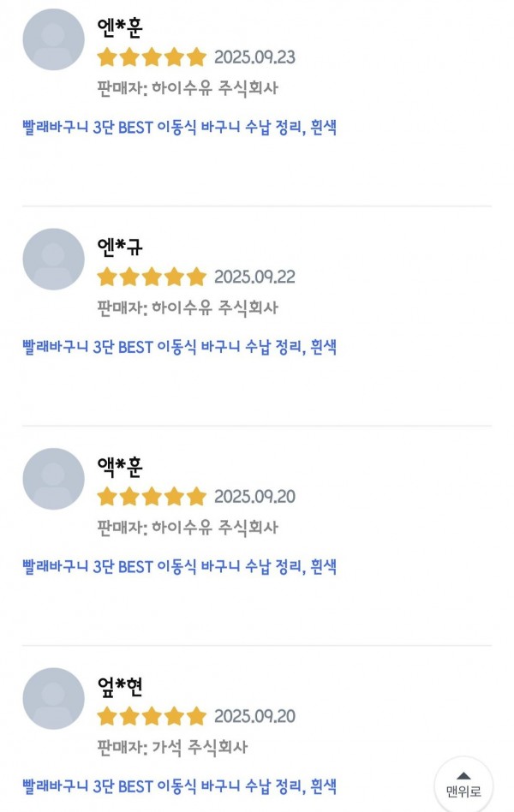This screenshot has width=514, height=812.
Task: Click the star rating dated 2025.09.23
Action: click(152, 57)
